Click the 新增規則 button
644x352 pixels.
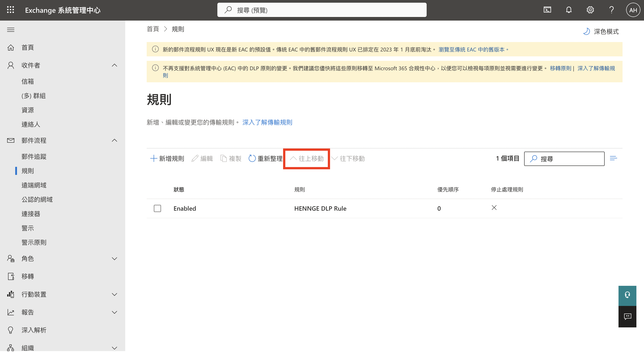167,159
